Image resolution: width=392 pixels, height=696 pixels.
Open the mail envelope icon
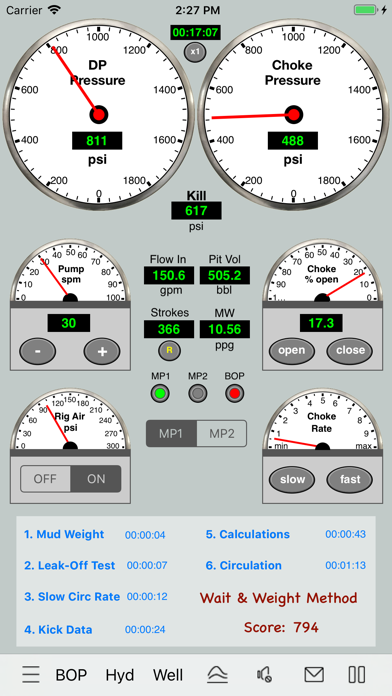[314, 675]
